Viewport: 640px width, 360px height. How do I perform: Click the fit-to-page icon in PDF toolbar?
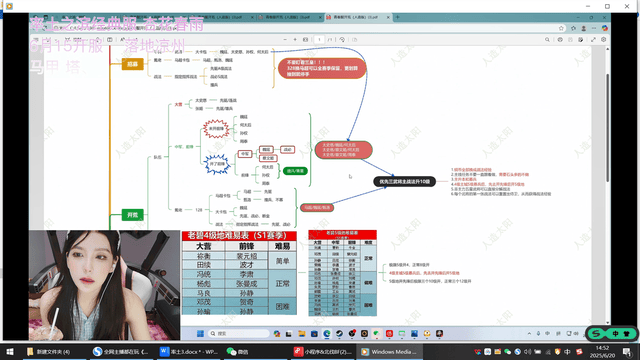305,40
